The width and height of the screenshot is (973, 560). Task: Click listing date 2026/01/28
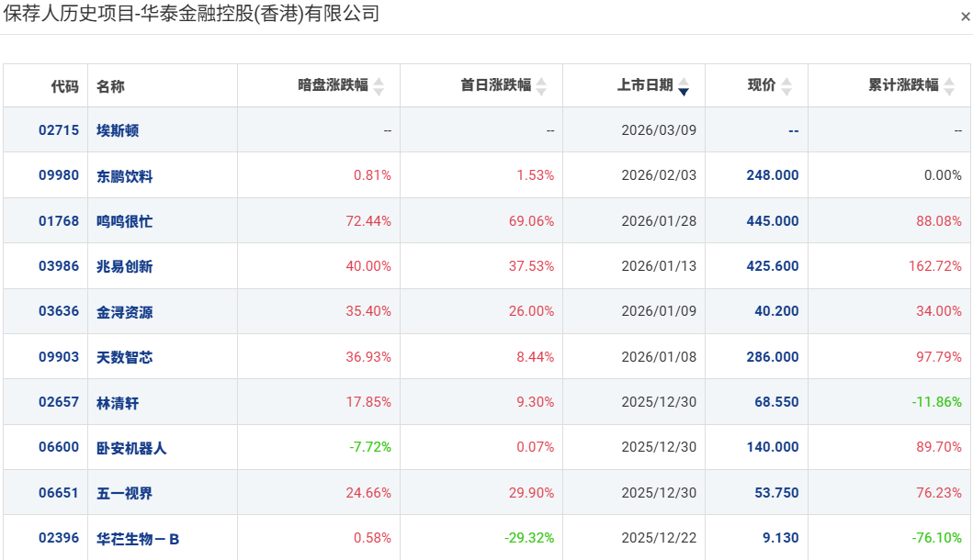pos(659,221)
